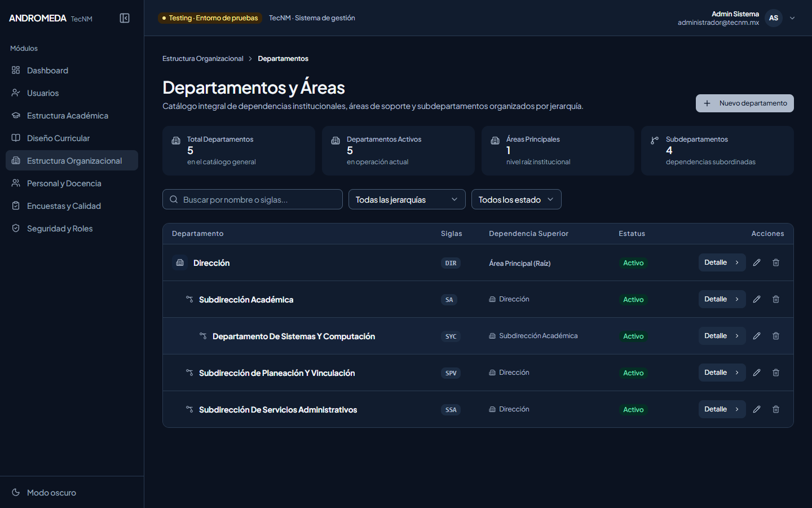The height and width of the screenshot is (508, 812).
Task: Open Diseño Curricular module
Action: pos(72,138)
